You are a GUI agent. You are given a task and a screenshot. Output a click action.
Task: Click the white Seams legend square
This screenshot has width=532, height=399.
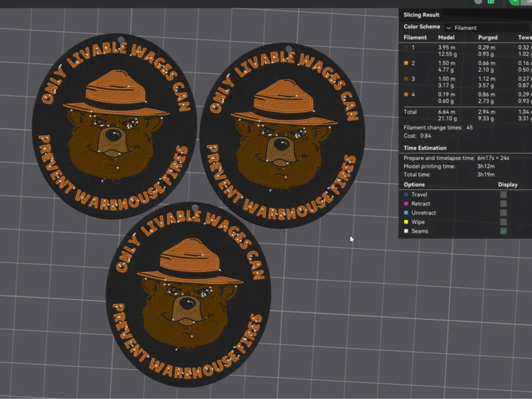tap(406, 231)
